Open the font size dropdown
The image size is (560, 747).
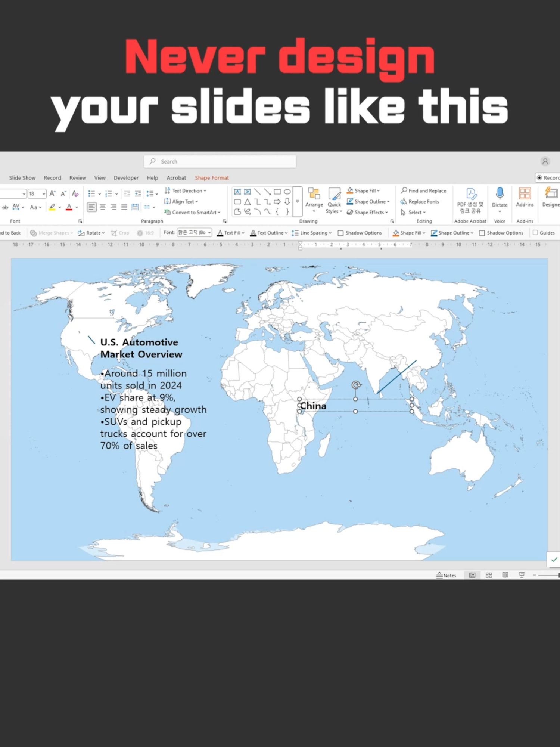[44, 193]
